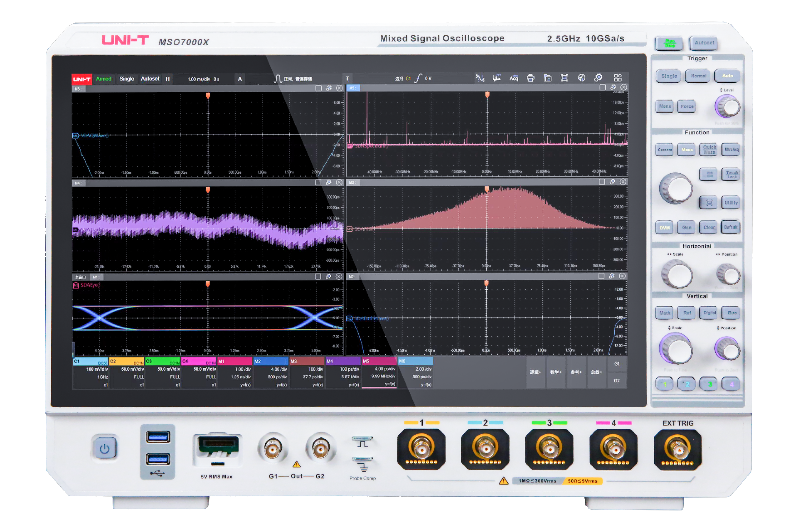
Task: Push the DVM function button
Action: pyautogui.click(x=665, y=227)
